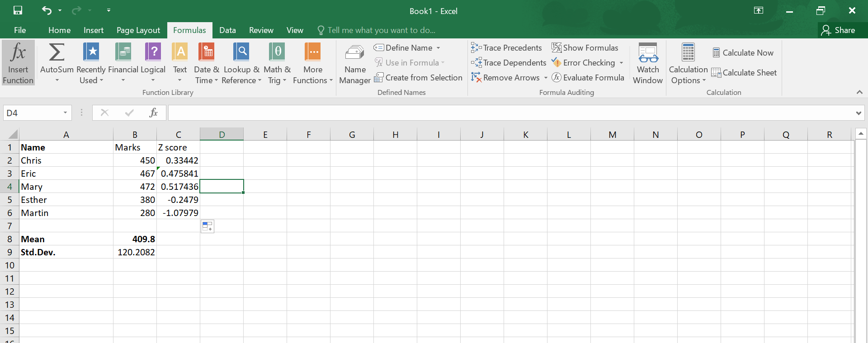Open Logical functions menu
The width and height of the screenshot is (868, 343).
tap(153, 63)
